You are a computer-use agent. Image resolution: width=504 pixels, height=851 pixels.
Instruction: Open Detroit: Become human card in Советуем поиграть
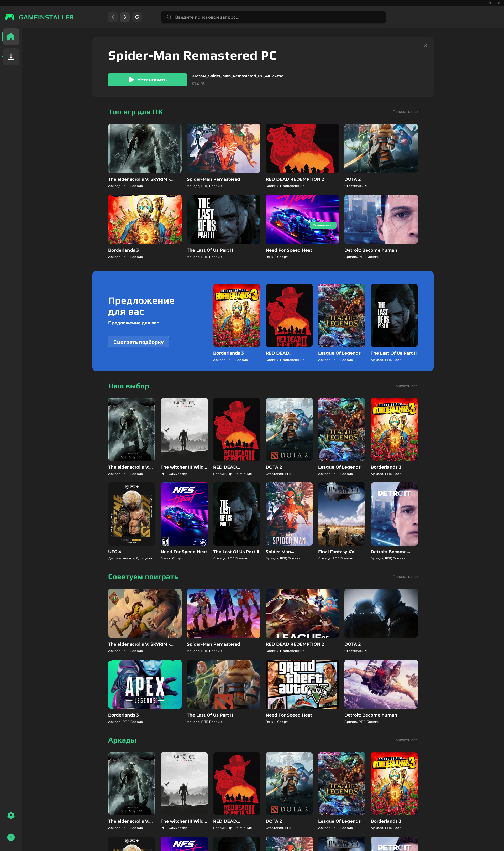click(381, 684)
